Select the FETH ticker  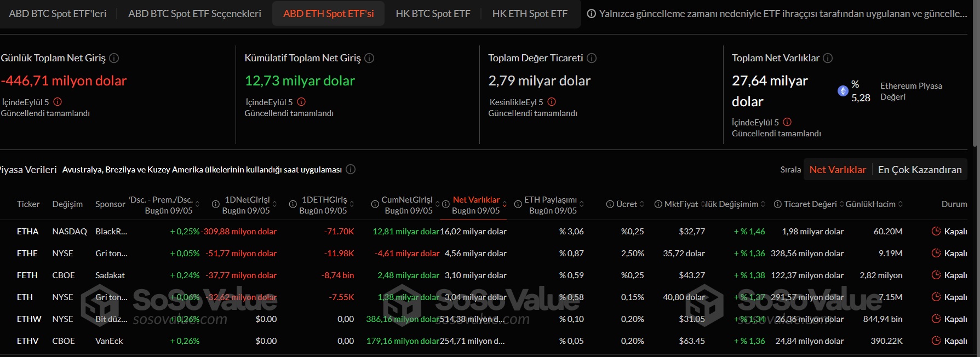(27, 275)
